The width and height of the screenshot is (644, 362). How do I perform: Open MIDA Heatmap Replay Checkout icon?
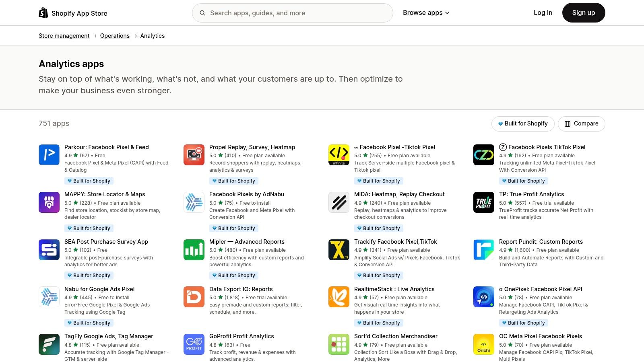[339, 202]
